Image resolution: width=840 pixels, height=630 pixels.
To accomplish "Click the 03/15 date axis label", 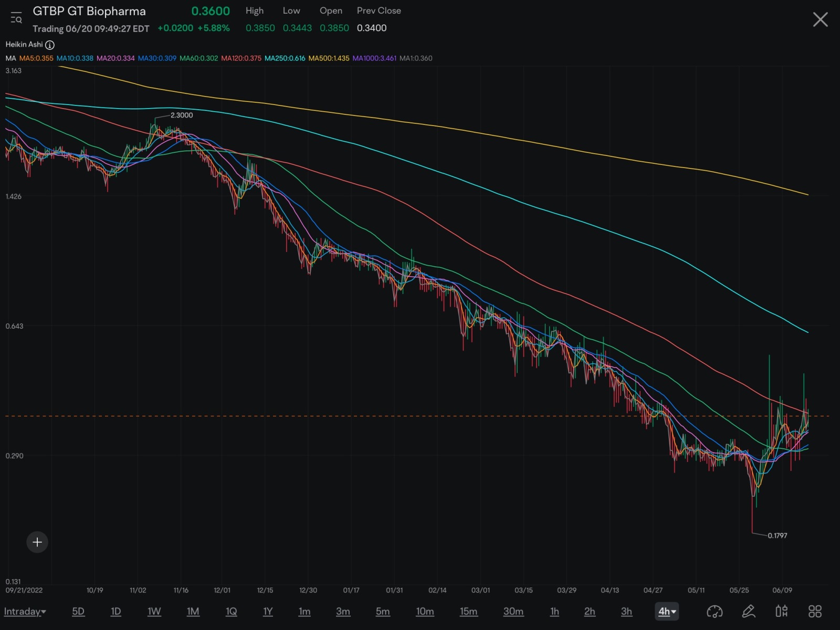I will coord(523,590).
